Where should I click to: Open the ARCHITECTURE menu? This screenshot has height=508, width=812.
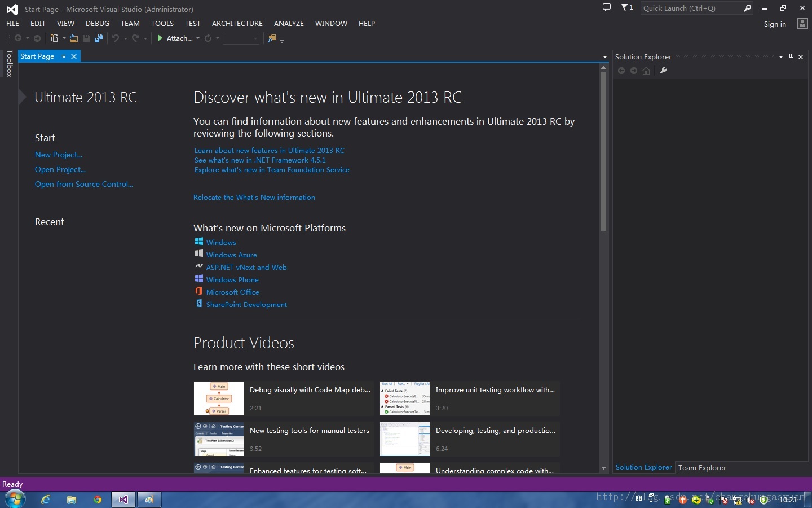[x=237, y=23]
